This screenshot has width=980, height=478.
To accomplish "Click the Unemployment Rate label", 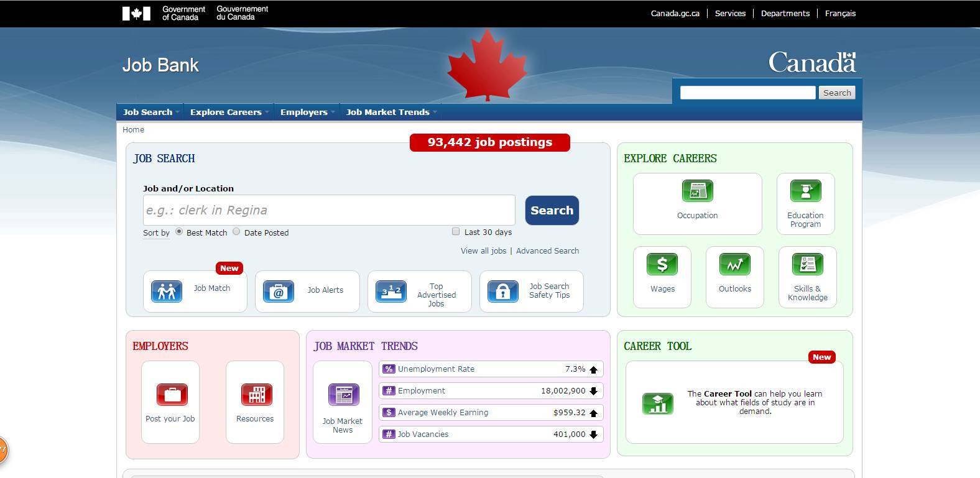I will click(436, 369).
